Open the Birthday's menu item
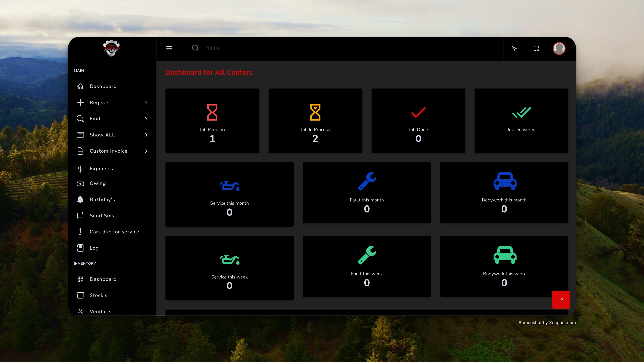 102,199
